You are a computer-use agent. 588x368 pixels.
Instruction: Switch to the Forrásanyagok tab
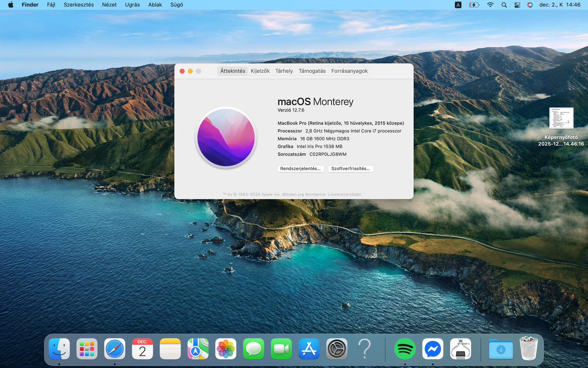[x=349, y=71]
